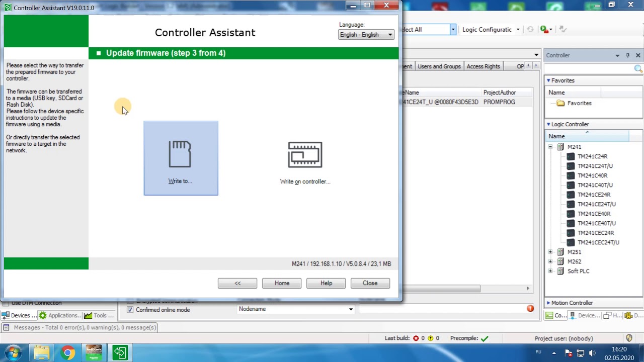Screen dimensions: 644x362
Task: Switch to Applications tree tab
Action: (59, 316)
